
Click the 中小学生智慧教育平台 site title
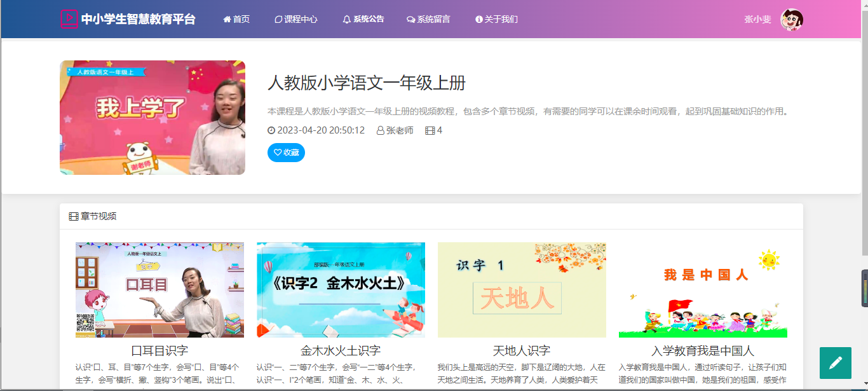coord(139,19)
